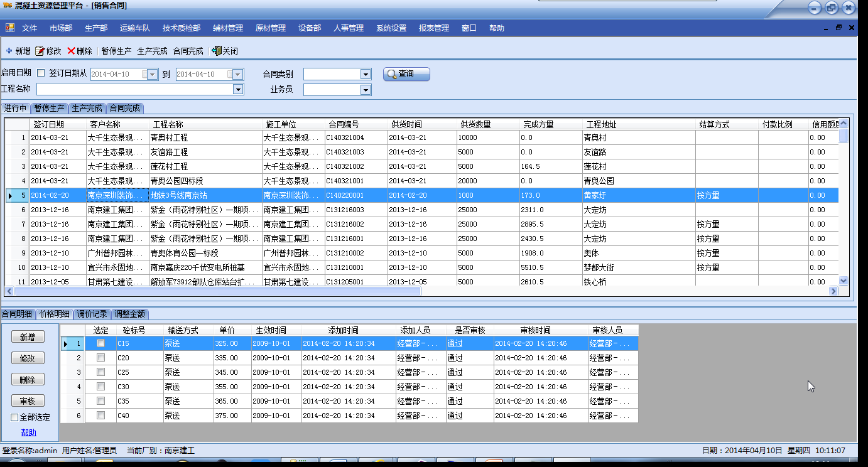Switch to the 调价记录 tab
The width and height of the screenshot is (868, 467).
point(92,314)
